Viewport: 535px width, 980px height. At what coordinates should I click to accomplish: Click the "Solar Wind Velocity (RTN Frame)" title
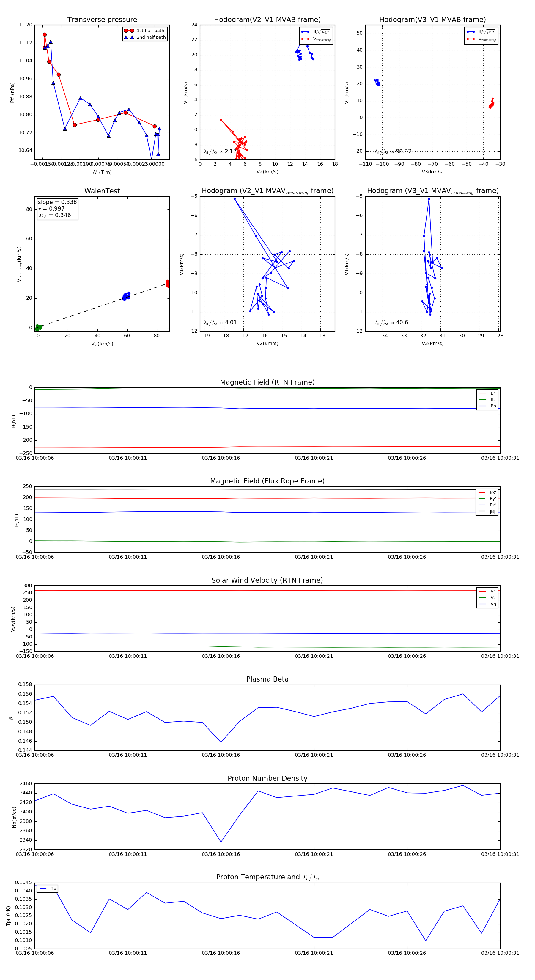tap(267, 581)
